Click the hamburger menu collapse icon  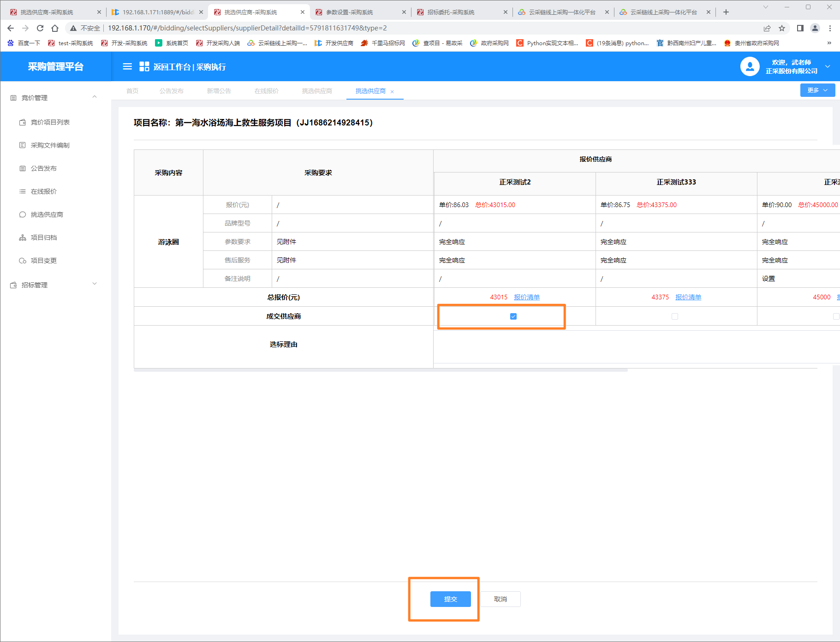(127, 67)
